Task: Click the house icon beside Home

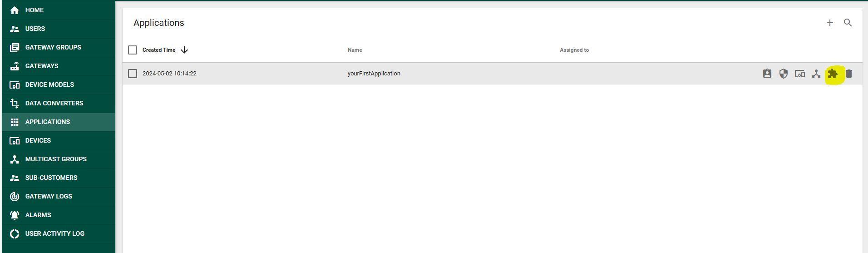Action: [x=15, y=10]
